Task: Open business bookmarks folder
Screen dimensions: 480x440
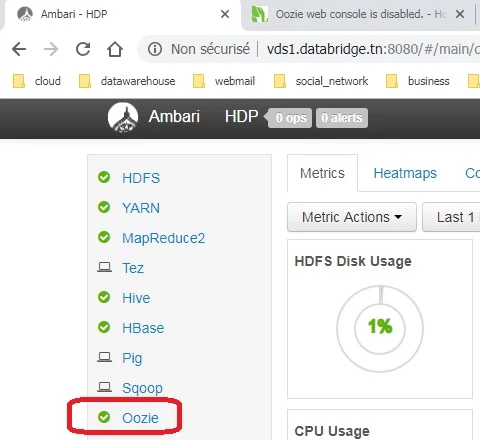Action: (x=418, y=81)
